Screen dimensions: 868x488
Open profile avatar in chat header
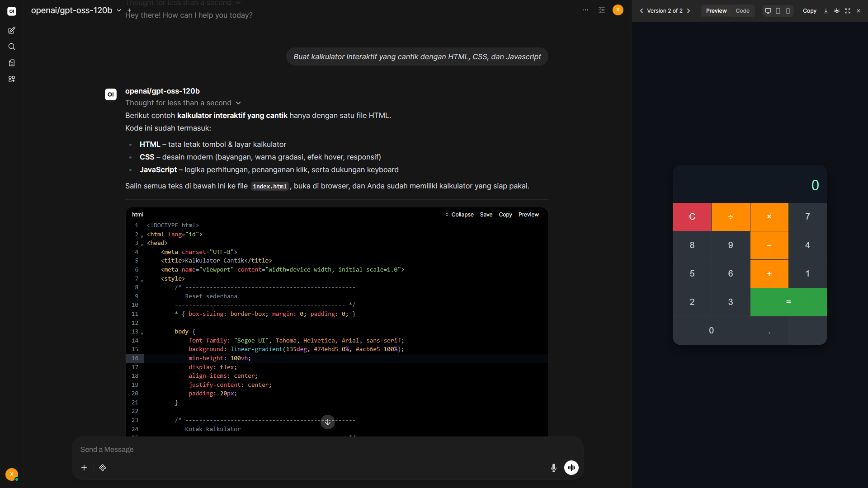tap(618, 10)
